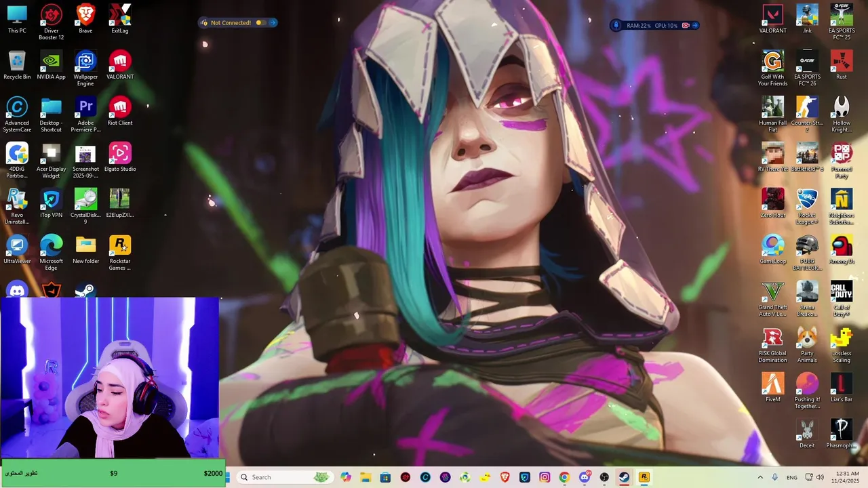Open the New folder icon
This screenshot has width=868, height=488.
(85, 249)
